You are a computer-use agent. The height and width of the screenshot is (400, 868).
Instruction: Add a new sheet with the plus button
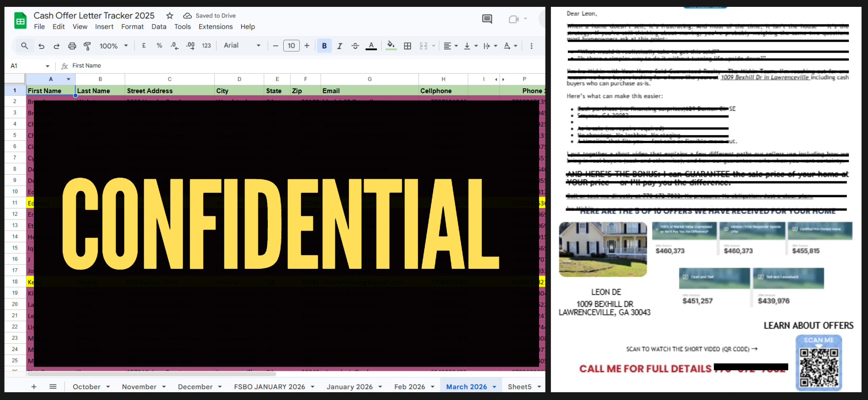(34, 387)
